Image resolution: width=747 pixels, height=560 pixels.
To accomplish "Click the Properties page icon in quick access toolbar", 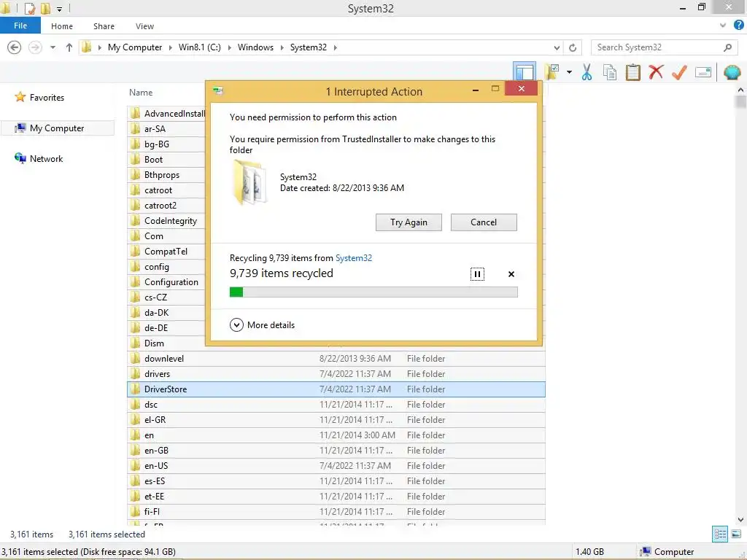I will [29, 8].
